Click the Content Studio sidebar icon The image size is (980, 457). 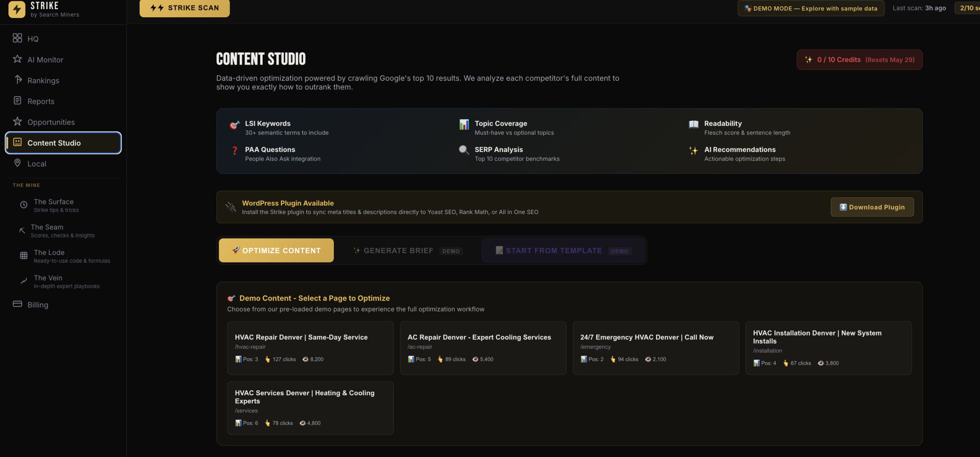pos(17,142)
